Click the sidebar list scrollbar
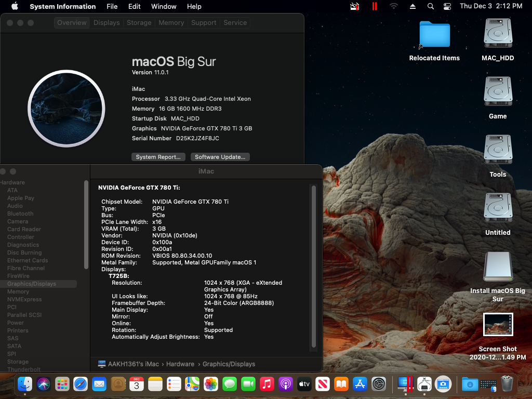Viewport: 532px width, 399px height. click(86, 225)
